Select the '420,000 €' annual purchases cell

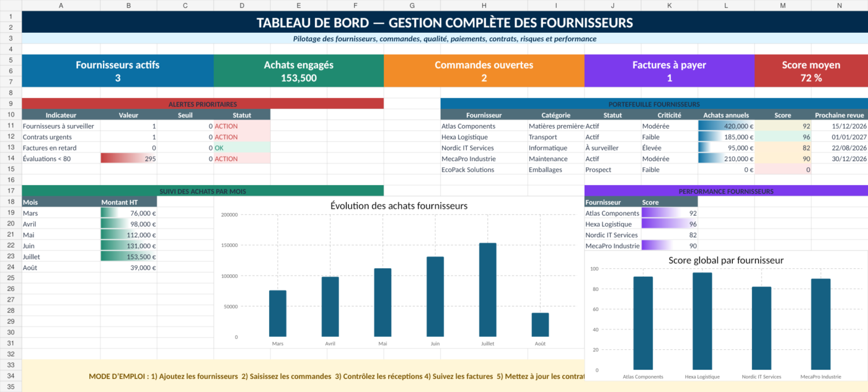click(x=726, y=126)
